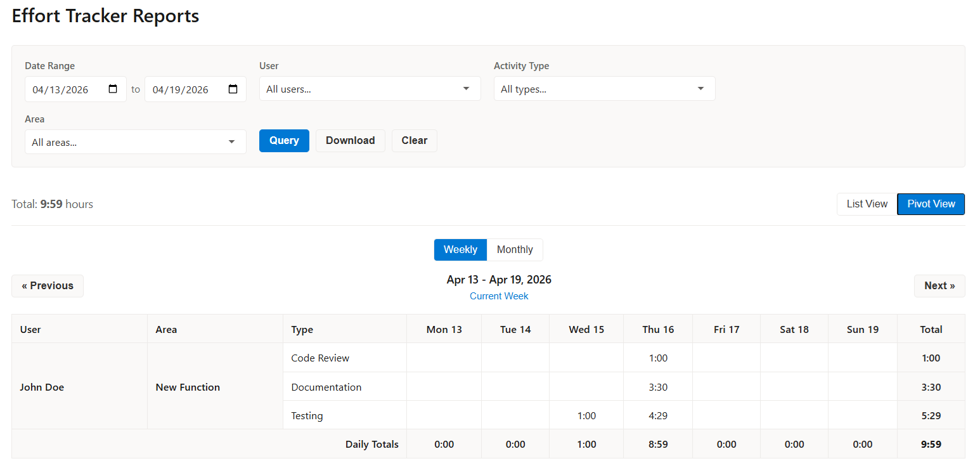Expand the Area filter dropdown
The width and height of the screenshot is (980, 475).
click(135, 142)
